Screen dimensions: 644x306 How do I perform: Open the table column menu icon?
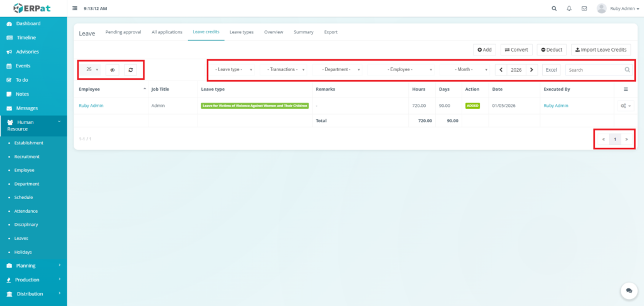(x=625, y=89)
